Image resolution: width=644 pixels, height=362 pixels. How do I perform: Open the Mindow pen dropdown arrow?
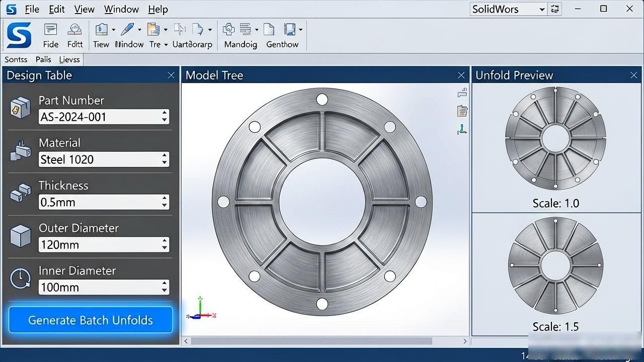point(139,30)
